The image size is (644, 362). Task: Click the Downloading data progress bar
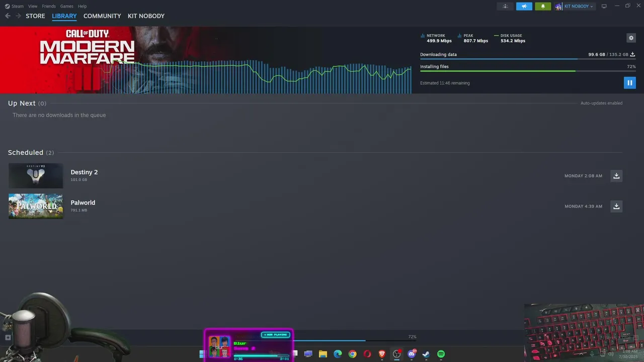(528, 59)
